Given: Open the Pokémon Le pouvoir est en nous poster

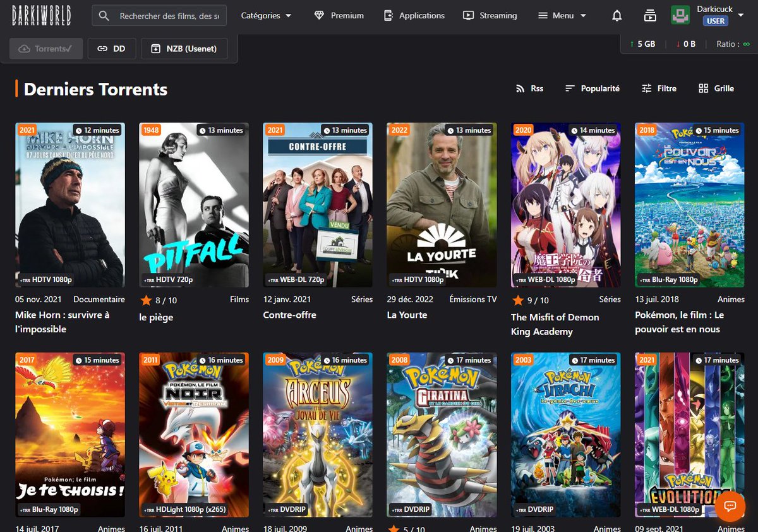Looking at the screenshot, I should click(x=689, y=205).
